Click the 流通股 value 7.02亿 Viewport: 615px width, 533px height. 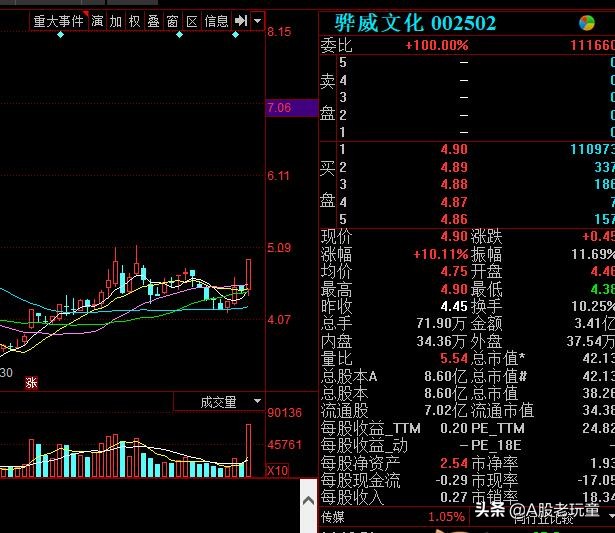(446, 411)
